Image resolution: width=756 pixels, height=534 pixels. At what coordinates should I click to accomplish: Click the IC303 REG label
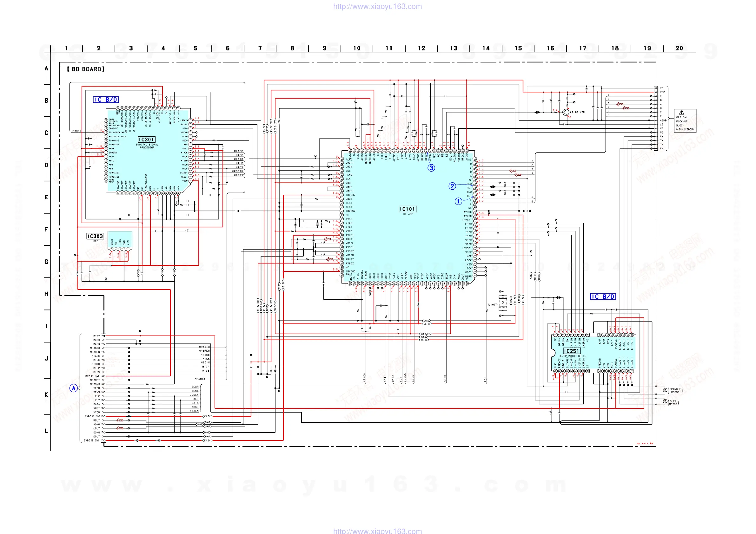[95, 236]
